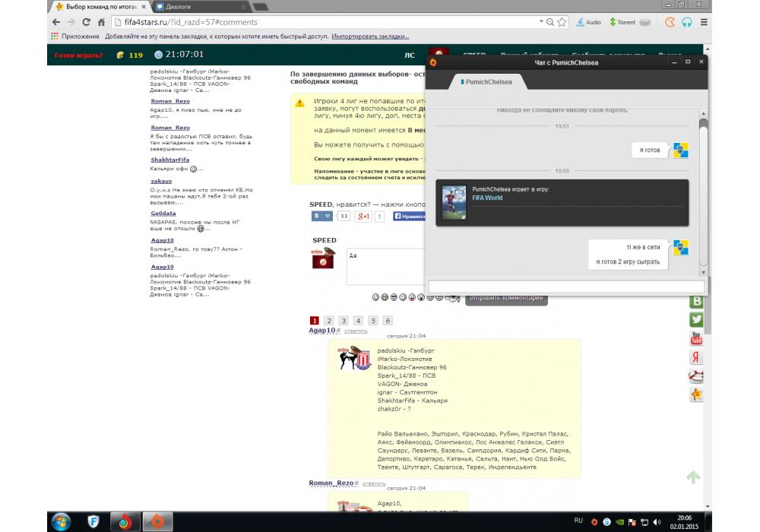The height and width of the screenshot is (532, 760).
Task: Click the VK share icon in right sidebar
Action: click(x=695, y=302)
